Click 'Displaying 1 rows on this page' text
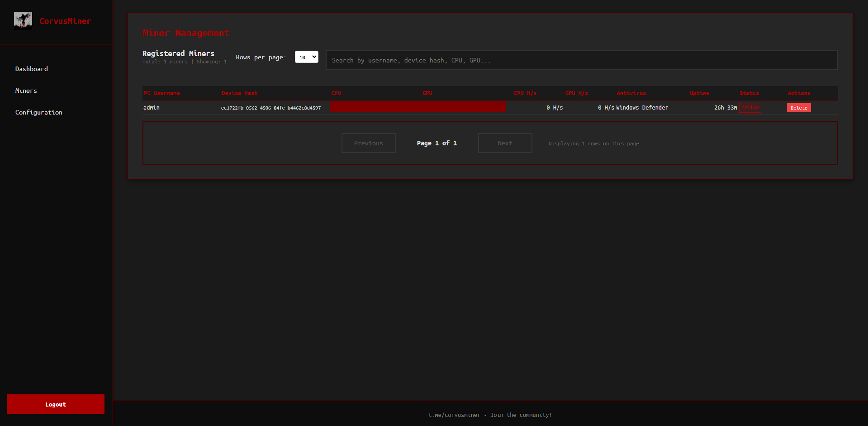868x426 pixels. [x=594, y=144]
